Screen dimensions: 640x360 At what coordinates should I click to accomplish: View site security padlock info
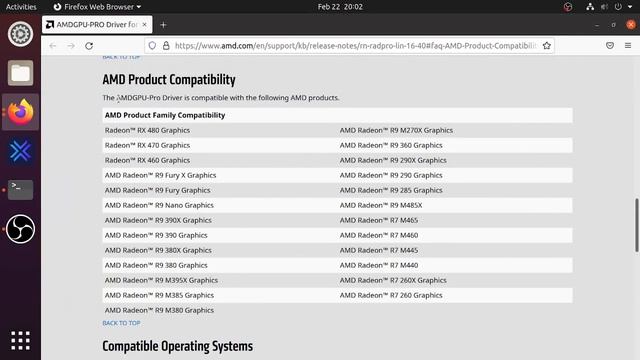[166, 46]
